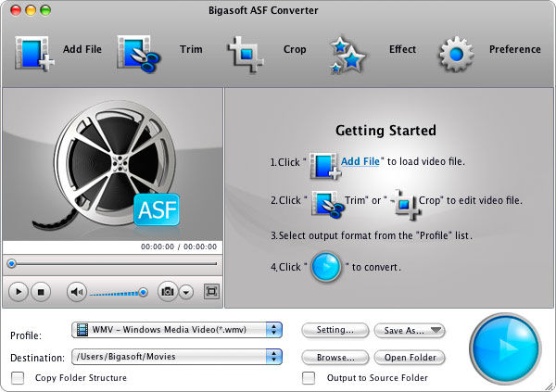
Task: Click the window resize grip corner
Action: [x=550, y=386]
